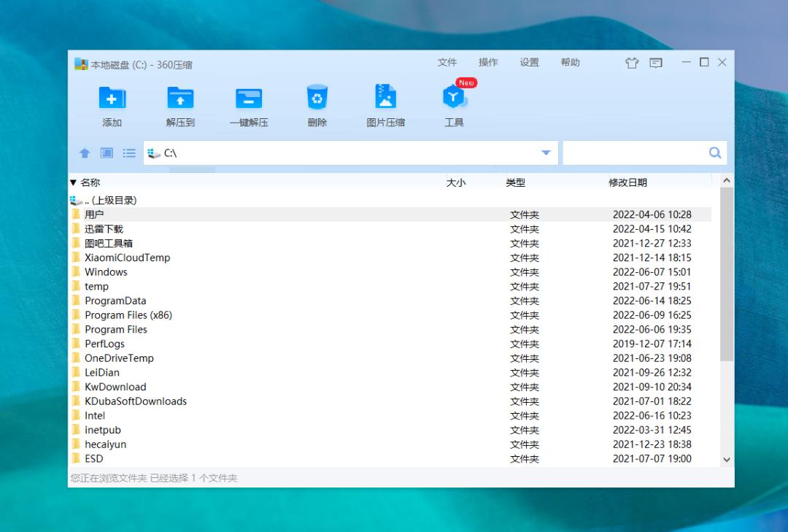Click the Add (添加) archive icon

click(112, 98)
